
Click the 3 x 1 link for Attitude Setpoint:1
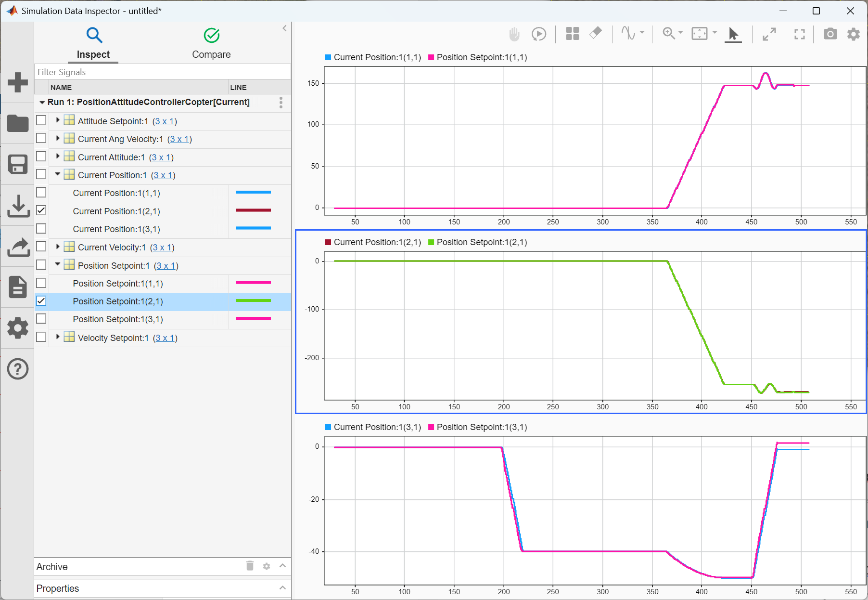(165, 121)
